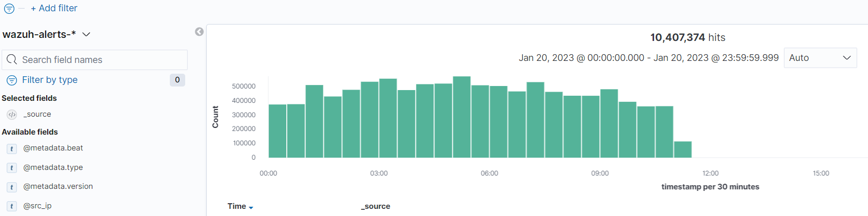Click the magnifier icon in field search
The height and width of the screenshot is (216, 868).
(12, 60)
